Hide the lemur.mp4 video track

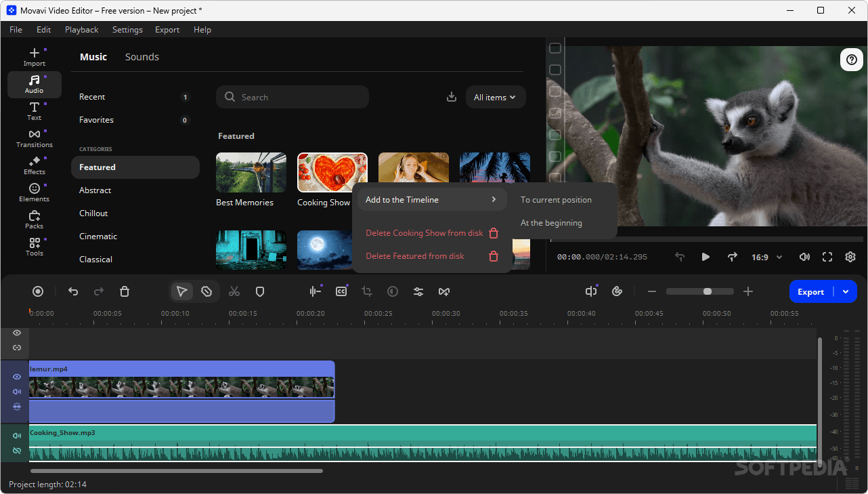point(17,377)
